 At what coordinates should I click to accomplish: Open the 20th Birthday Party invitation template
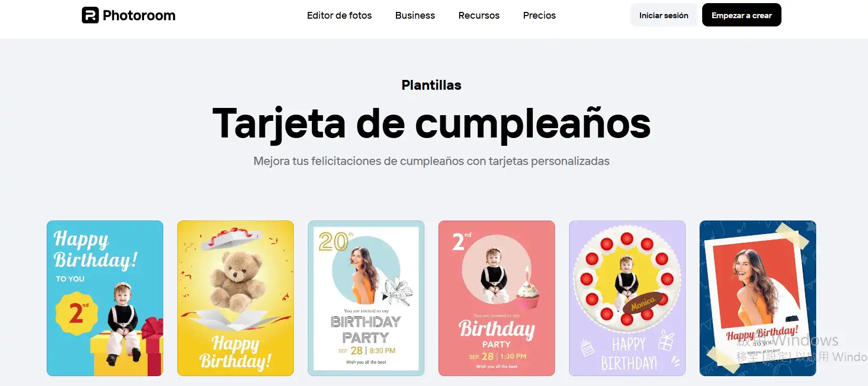click(366, 298)
